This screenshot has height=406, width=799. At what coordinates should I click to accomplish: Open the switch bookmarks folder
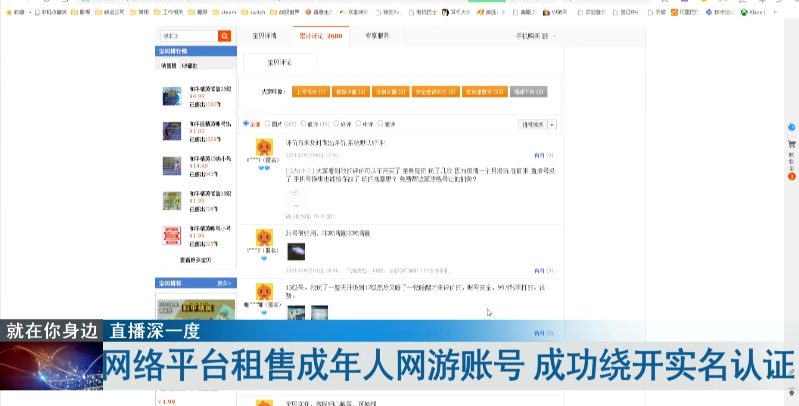point(253,12)
